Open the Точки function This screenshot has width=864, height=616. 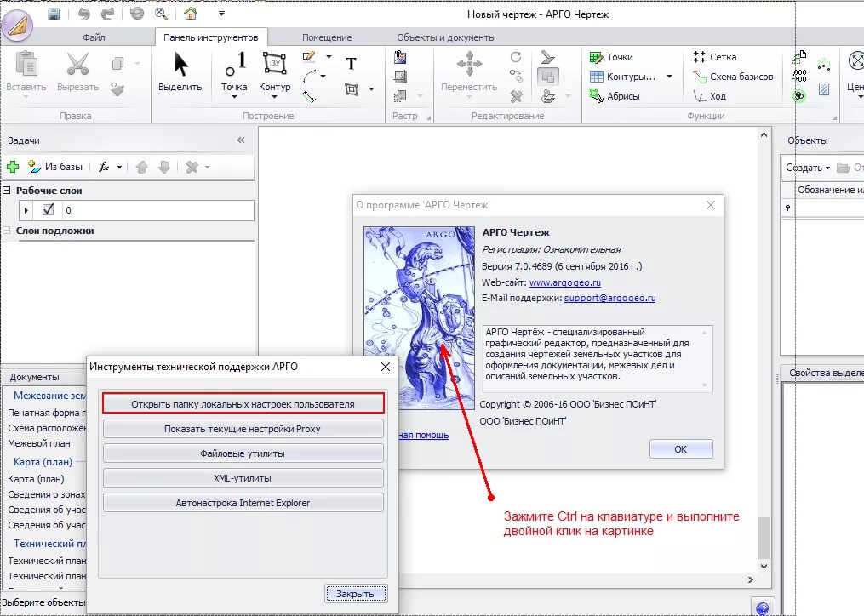tap(611, 57)
